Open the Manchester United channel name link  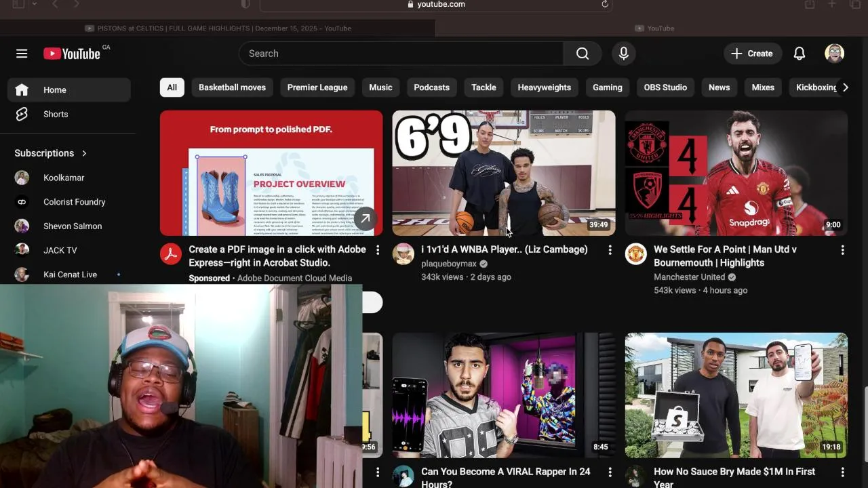click(x=690, y=277)
